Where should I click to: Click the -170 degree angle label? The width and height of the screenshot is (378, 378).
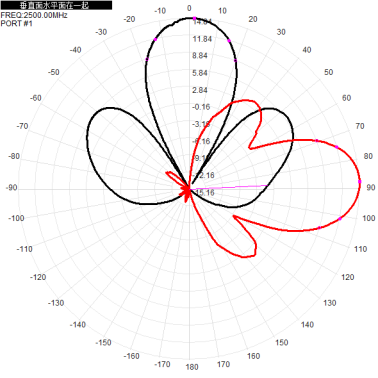162,364
